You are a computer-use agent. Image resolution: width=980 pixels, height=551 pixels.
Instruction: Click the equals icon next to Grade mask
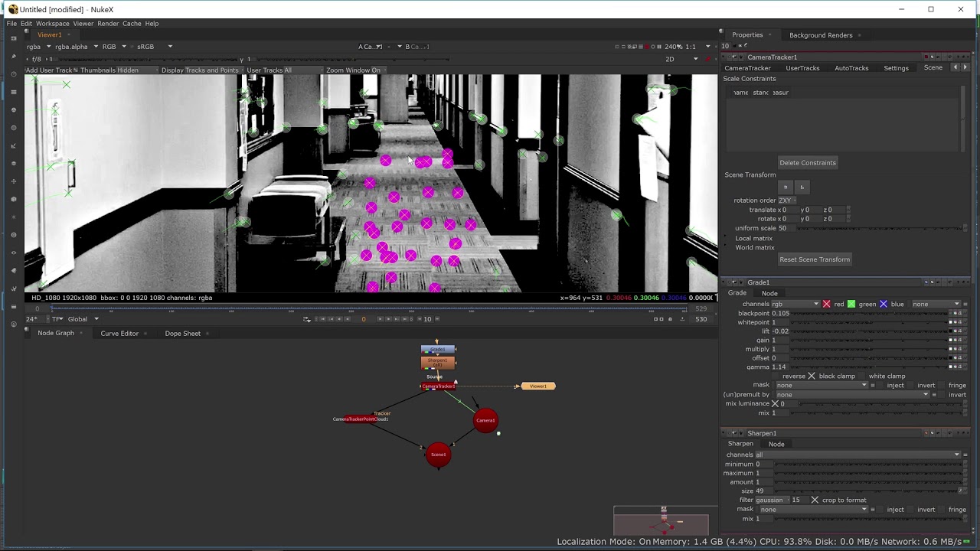click(872, 385)
